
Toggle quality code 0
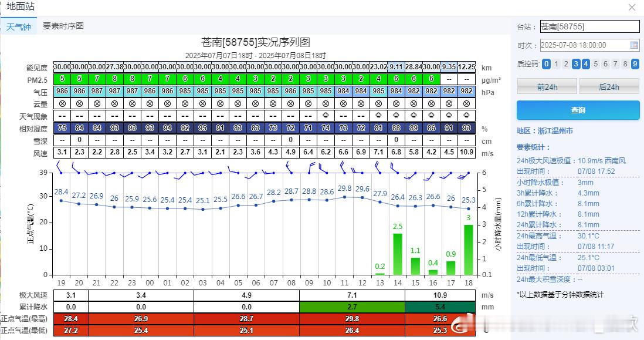[x=546, y=64]
